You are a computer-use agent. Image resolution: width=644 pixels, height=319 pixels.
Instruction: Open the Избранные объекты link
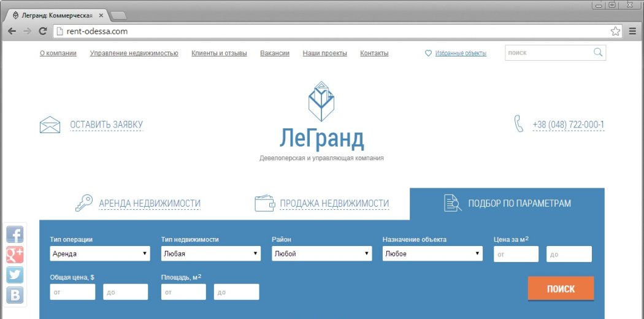point(460,53)
